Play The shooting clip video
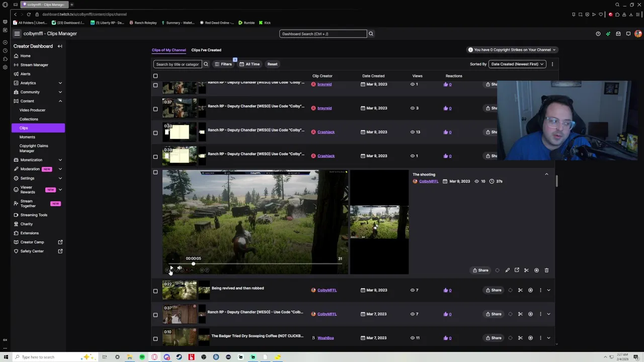Screen dimensions: 644x362 (x=171, y=268)
